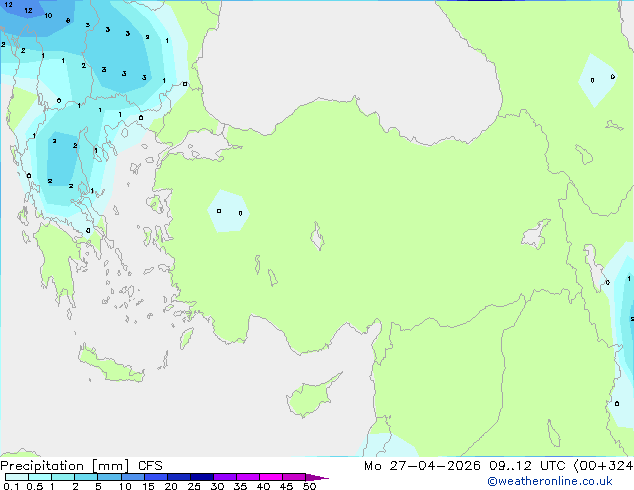Click the '35' legend scale label
This screenshot has width=634, height=490.
click(x=240, y=486)
